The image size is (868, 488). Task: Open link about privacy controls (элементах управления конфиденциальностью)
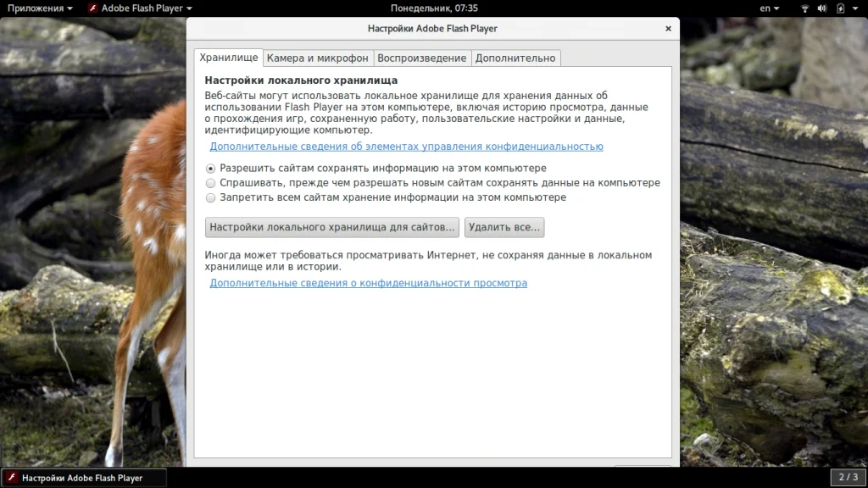[406, 146]
